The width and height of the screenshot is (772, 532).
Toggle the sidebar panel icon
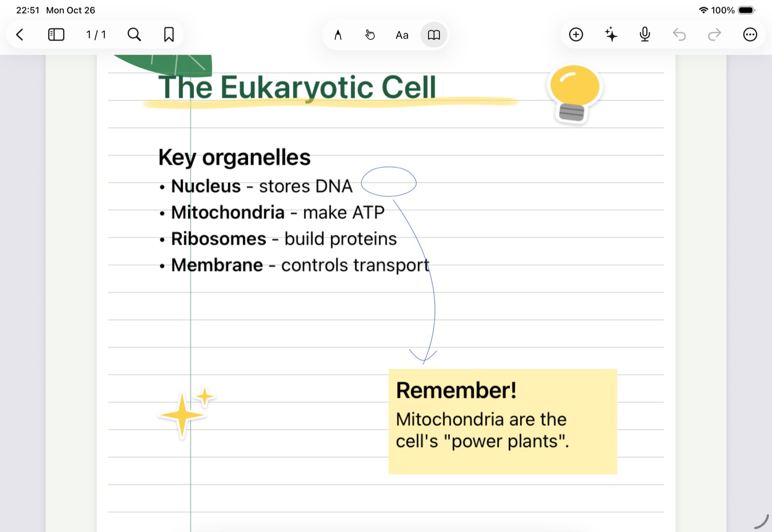[56, 34]
